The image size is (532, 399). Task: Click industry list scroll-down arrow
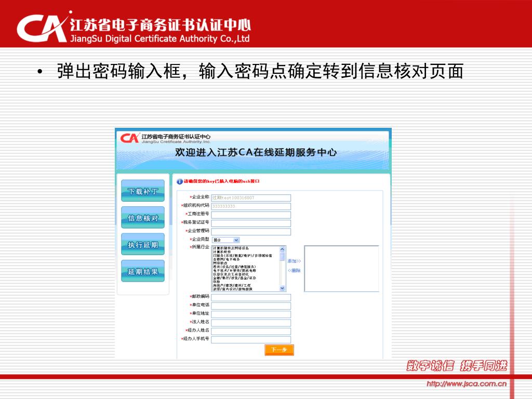coord(282,288)
